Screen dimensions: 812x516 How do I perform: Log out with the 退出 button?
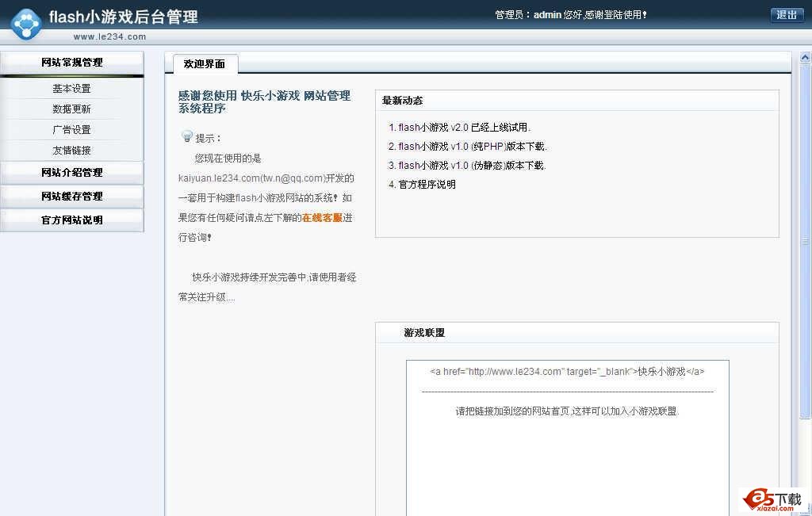pyautogui.click(x=787, y=15)
